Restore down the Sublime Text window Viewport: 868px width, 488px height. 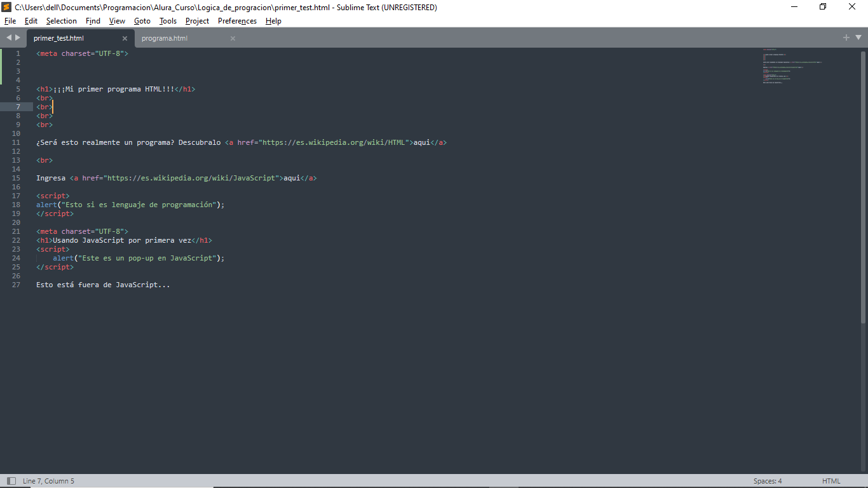(823, 7)
